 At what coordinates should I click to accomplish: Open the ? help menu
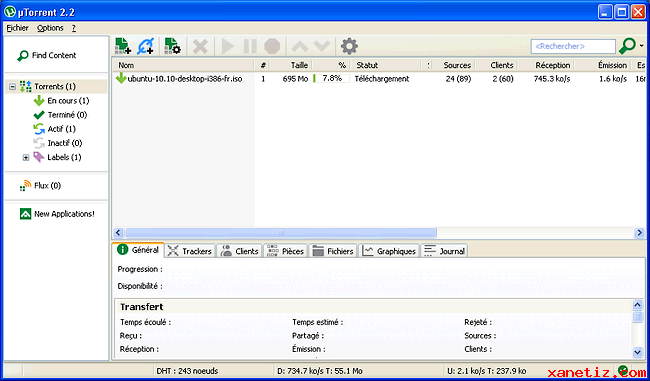73,28
